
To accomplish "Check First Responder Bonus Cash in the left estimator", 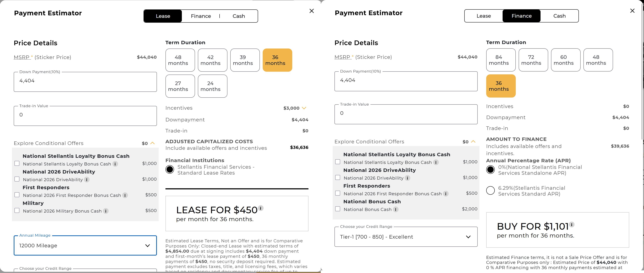I will point(17,195).
